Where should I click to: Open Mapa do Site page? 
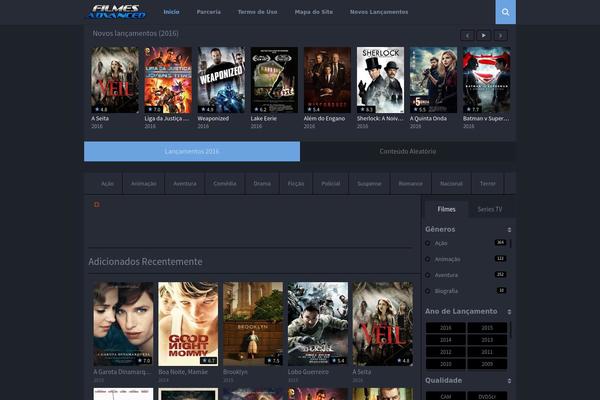coord(314,12)
